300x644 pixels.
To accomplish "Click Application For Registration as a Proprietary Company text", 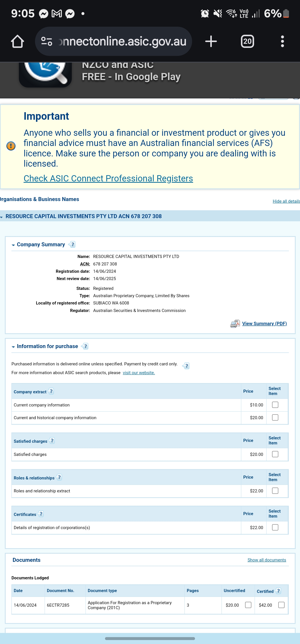I will [x=130, y=605].
